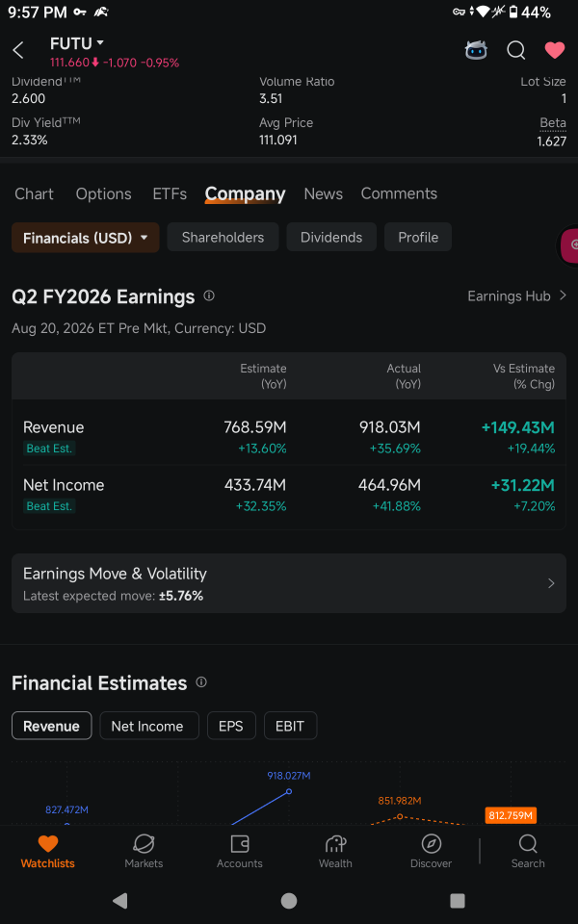Screen dimensions: 578x924
Task: Tap the Android home circle button
Action: pyautogui.click(x=289, y=901)
